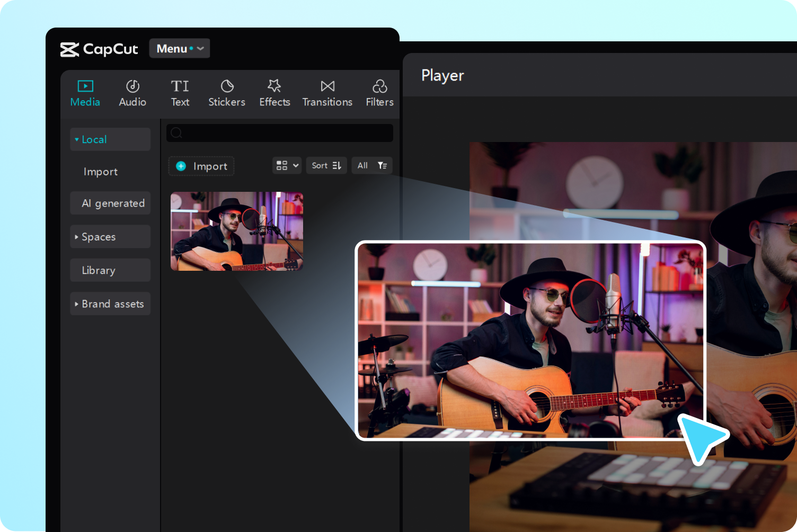Viewport: 797px width, 532px height.
Task: Open the Transitions panel
Action: (x=327, y=93)
